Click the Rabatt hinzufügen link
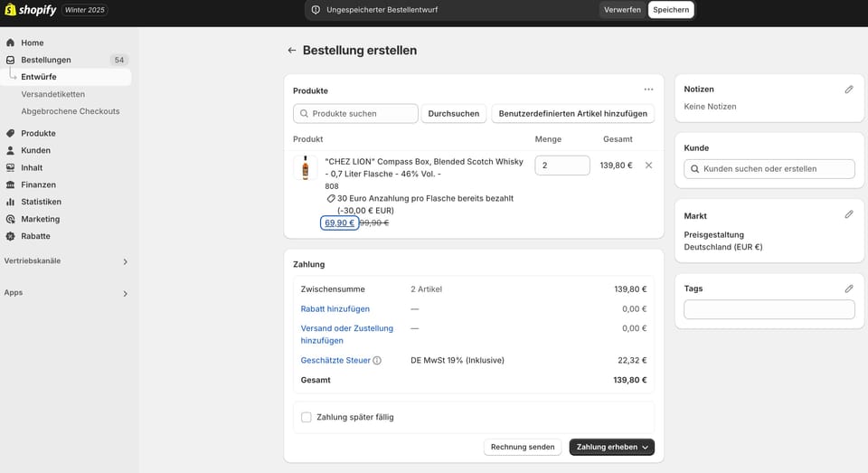Viewport: 868px width, 473px height. pos(335,309)
